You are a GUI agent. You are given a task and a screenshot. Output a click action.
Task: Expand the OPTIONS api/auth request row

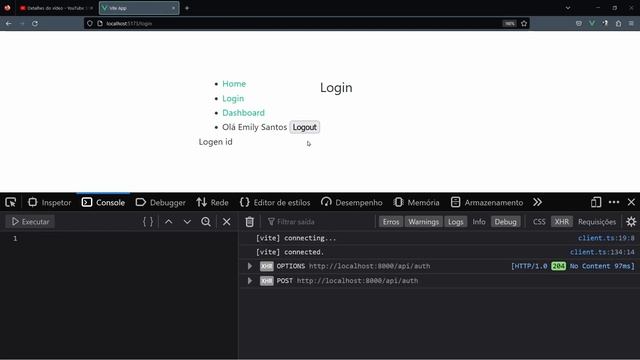[250, 266]
